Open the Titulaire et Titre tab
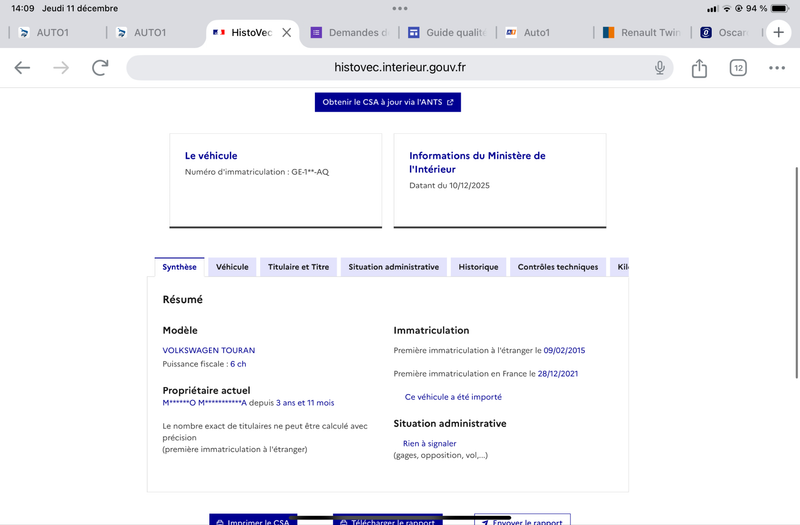Viewport: 800px width, 525px height. [298, 267]
